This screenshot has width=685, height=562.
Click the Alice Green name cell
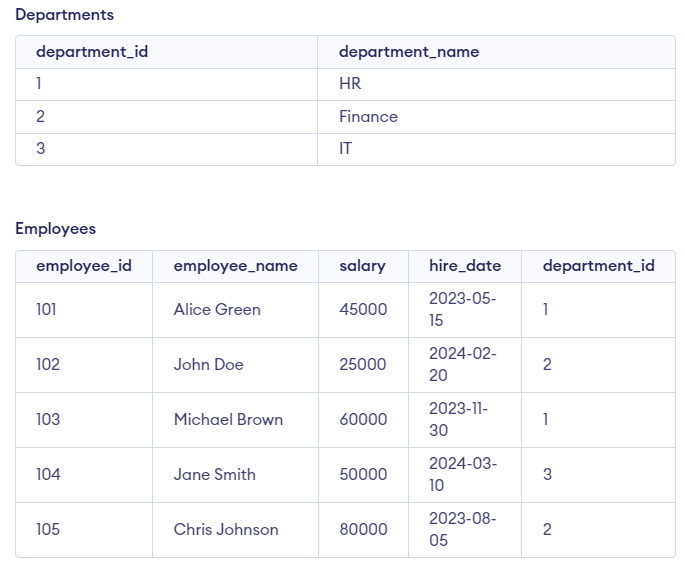[x=217, y=310]
